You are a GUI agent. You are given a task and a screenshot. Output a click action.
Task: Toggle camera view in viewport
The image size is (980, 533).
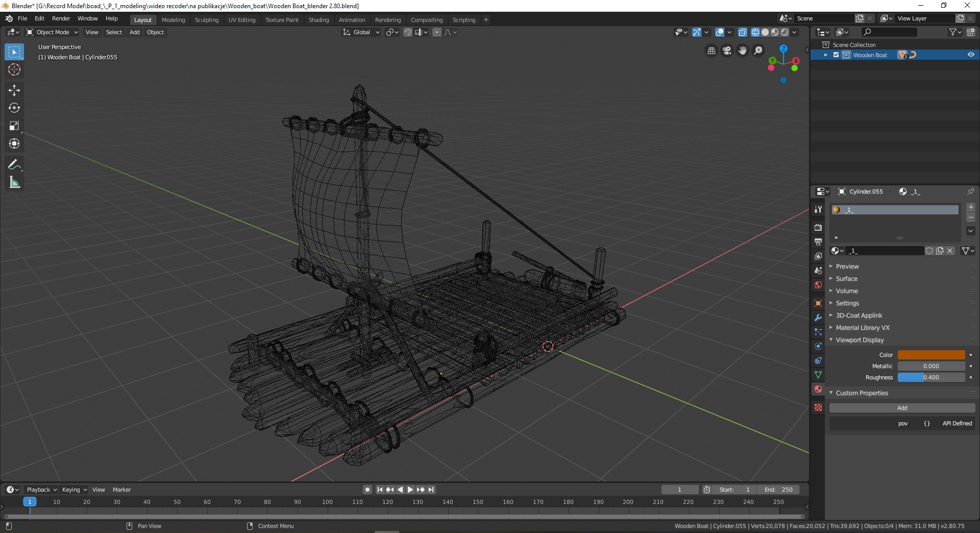click(x=727, y=51)
